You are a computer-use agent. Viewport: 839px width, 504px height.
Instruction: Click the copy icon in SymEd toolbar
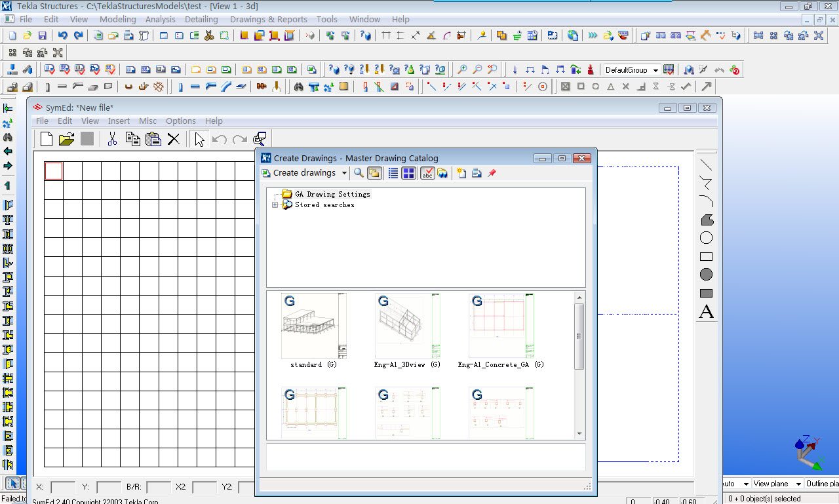tap(133, 139)
